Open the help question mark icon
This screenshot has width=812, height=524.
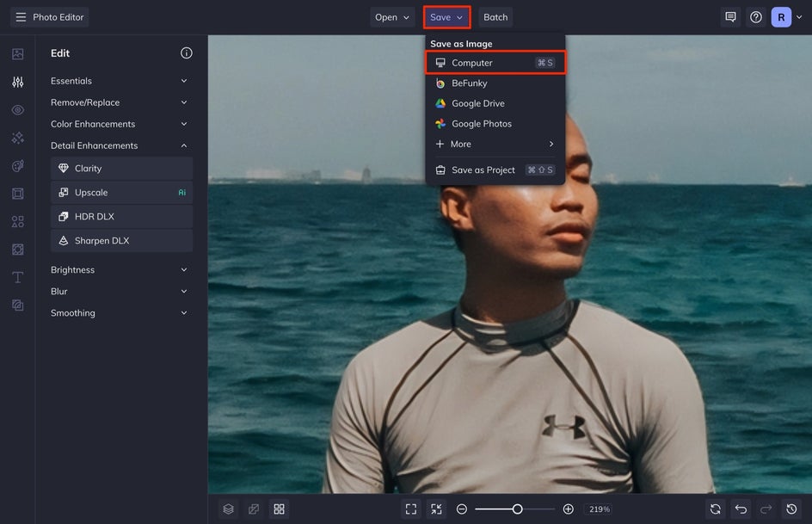755,17
